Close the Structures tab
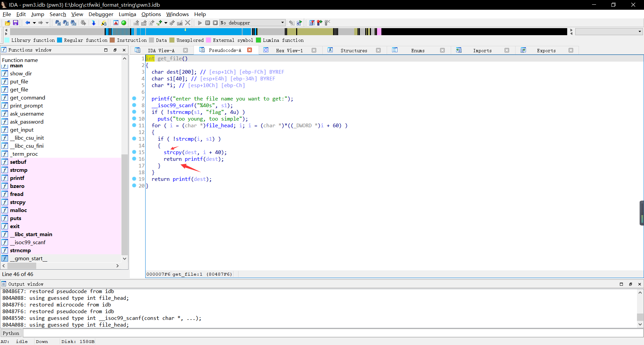The width and height of the screenshot is (644, 345). 378,50
